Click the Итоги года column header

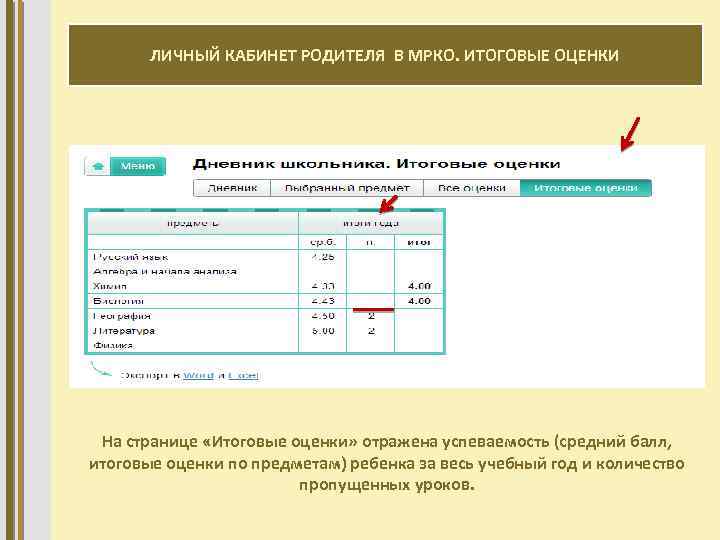(371, 223)
